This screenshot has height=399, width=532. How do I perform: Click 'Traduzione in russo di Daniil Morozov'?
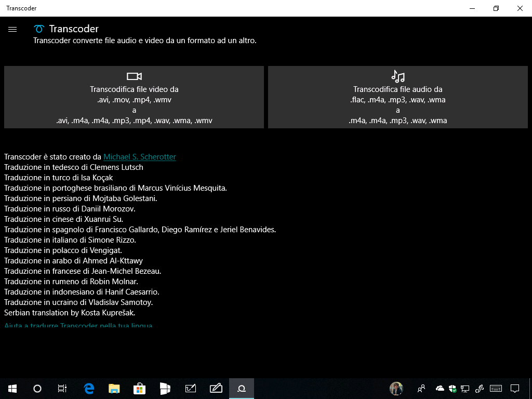(x=70, y=209)
